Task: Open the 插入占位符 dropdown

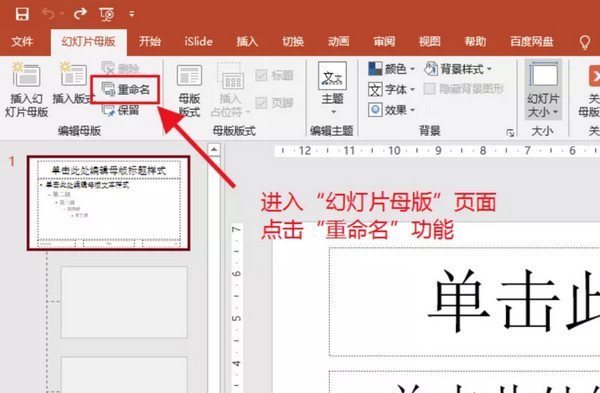Action: [x=230, y=91]
